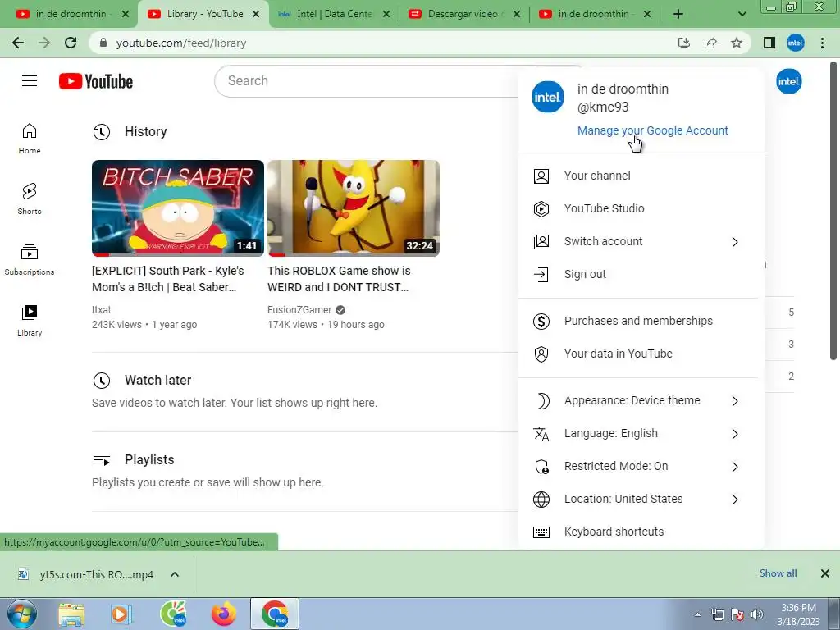Bookmark this page with the star icon
The width and height of the screenshot is (840, 630).
tap(737, 43)
